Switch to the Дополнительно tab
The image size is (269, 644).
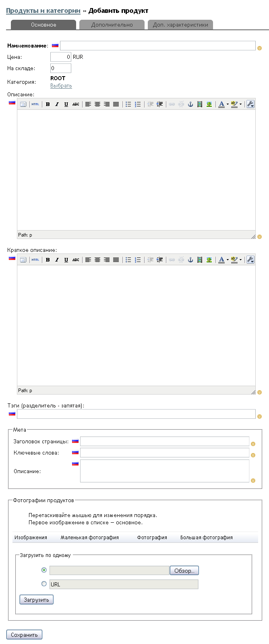click(x=112, y=25)
